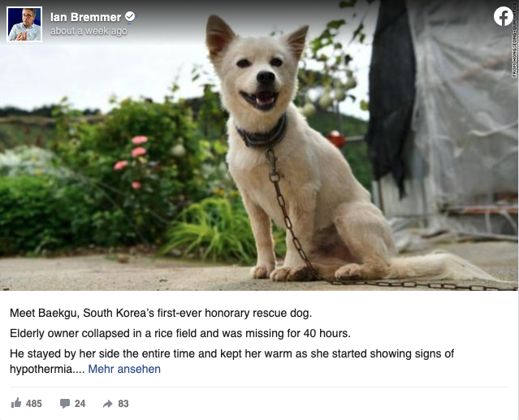Viewport: 519px width, 420px height.
Task: Open the 'about a week ago' timestamp
Action: coord(89,31)
